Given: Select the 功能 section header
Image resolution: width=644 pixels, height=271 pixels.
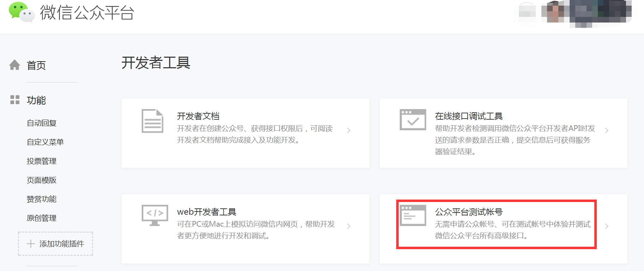Looking at the screenshot, I should (36, 100).
